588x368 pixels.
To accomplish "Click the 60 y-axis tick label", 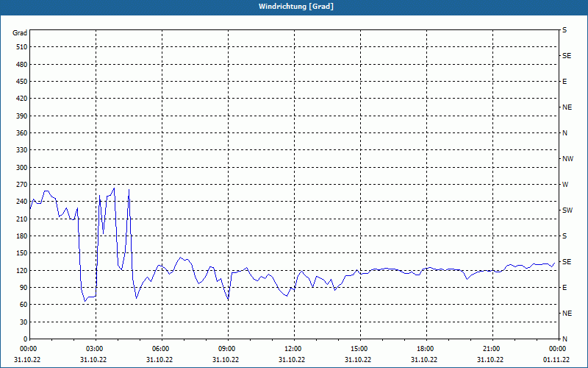I will point(23,305).
